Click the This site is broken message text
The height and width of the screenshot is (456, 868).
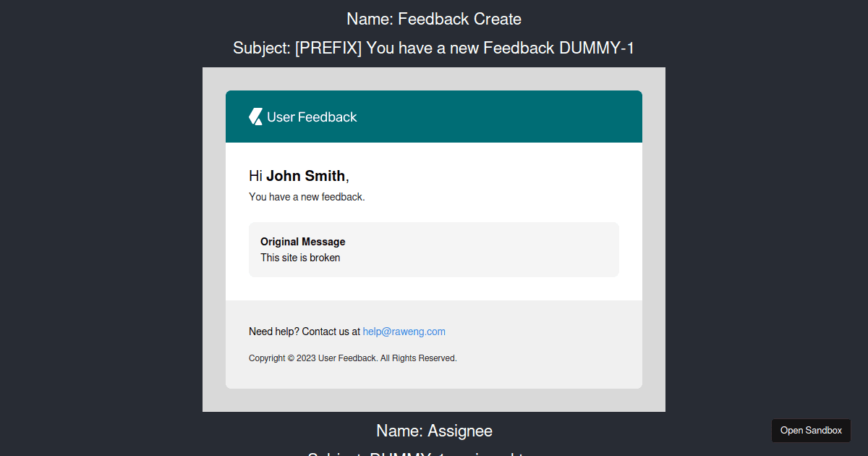tap(299, 258)
